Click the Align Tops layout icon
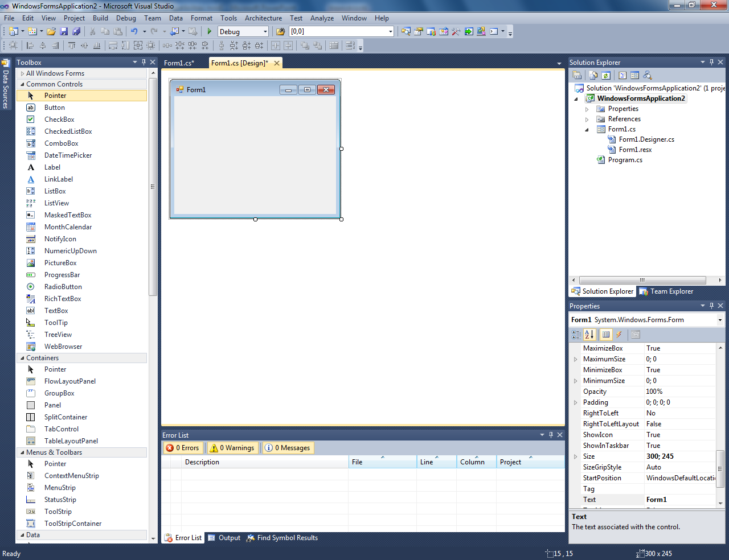Screen dimensions: 729x560 [72, 46]
